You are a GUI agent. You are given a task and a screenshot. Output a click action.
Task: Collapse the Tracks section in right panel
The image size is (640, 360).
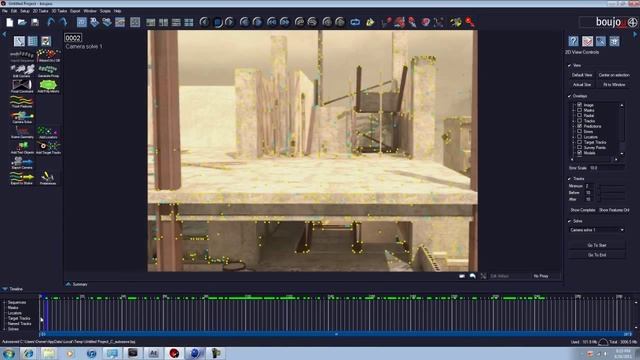click(x=570, y=179)
